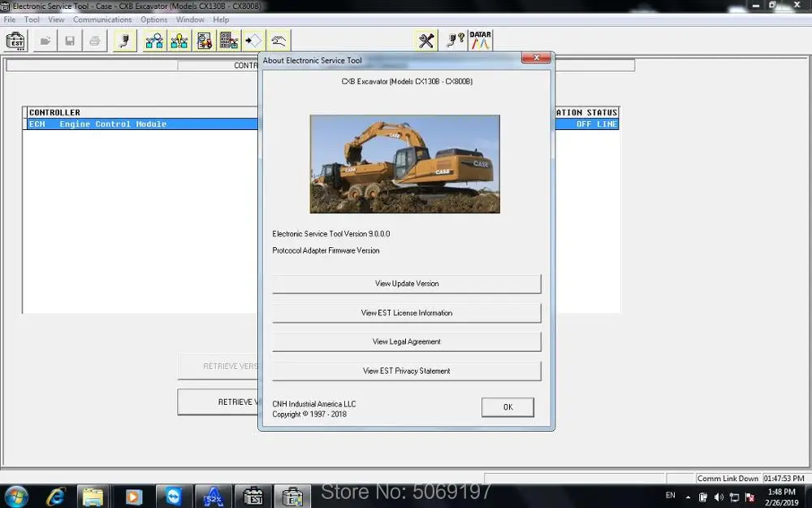This screenshot has height=508, width=812.
Task: Open the Tool menu
Action: (x=32, y=20)
